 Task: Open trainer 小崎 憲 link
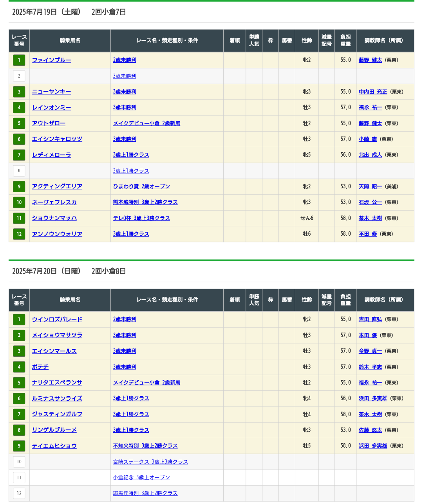coord(367,139)
